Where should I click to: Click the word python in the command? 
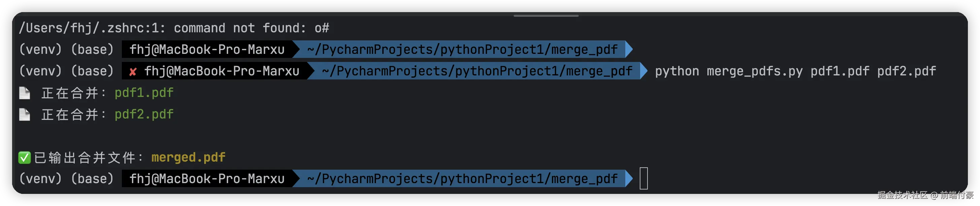click(x=677, y=71)
